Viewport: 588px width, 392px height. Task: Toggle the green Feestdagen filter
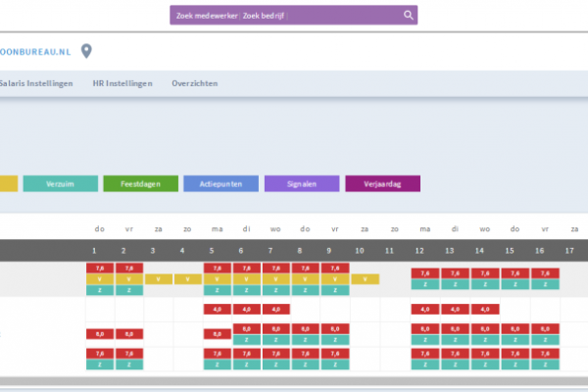point(140,183)
